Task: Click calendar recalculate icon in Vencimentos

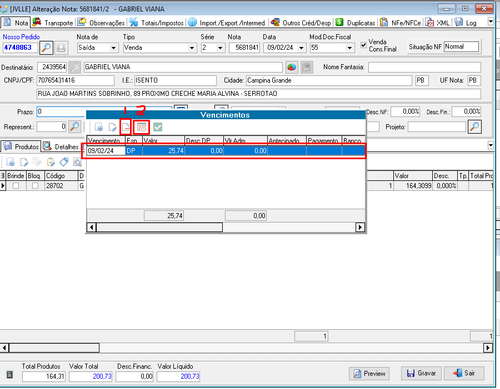Action: [x=142, y=127]
